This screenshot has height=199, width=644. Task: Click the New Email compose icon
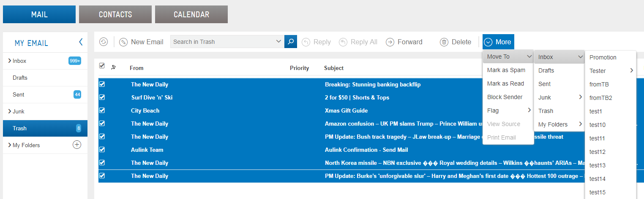(x=123, y=42)
